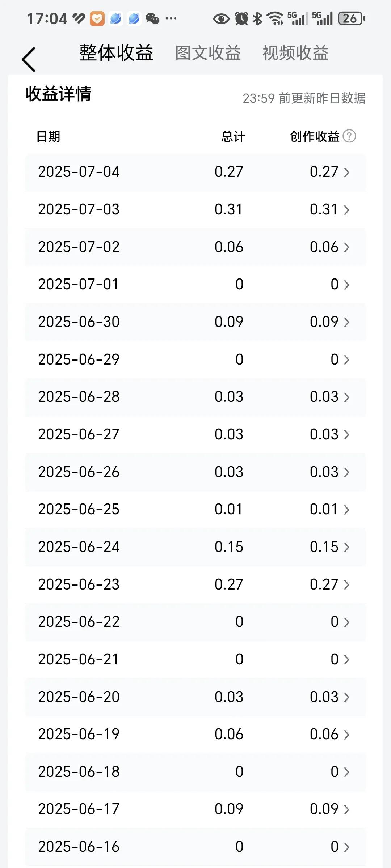Viewport: 391px width, 868px height.
Task: Expand the 2025-06-24 earnings chevron
Action: [346, 547]
